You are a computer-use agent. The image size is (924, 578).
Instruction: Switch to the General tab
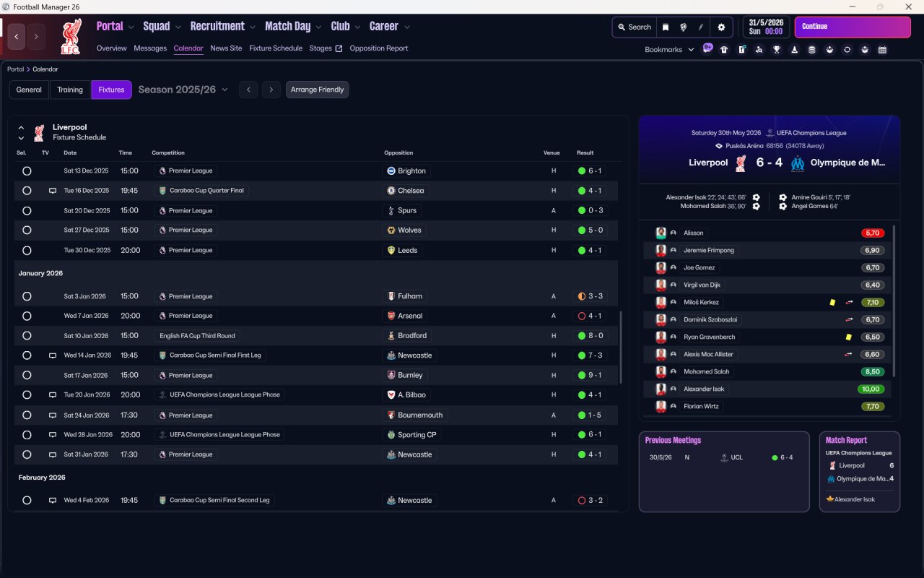pos(29,90)
